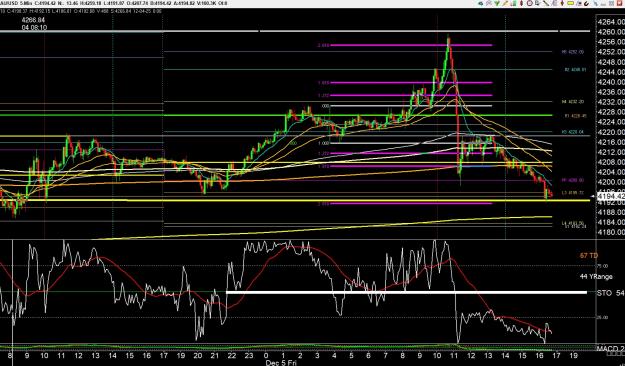Viewport: 625px width, 366px height.
Task: Select the black diagonal line drawing tool
Action: point(546,3)
